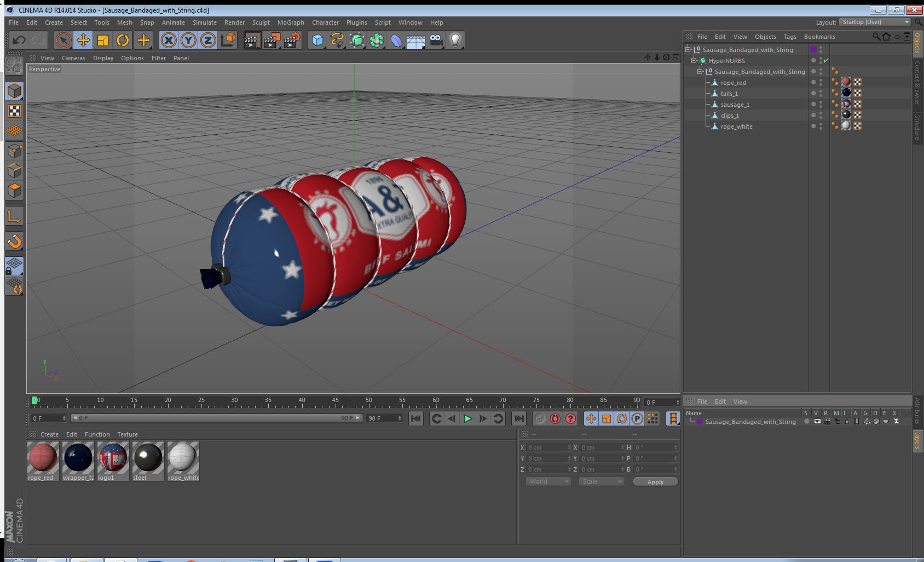The image size is (924, 562).
Task: Open the Character menu
Action: click(325, 22)
